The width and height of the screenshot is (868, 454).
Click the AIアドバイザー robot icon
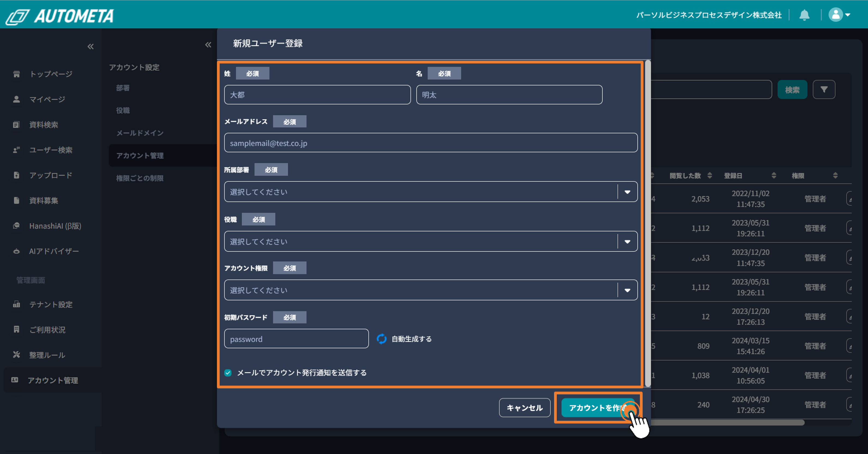coord(16,251)
